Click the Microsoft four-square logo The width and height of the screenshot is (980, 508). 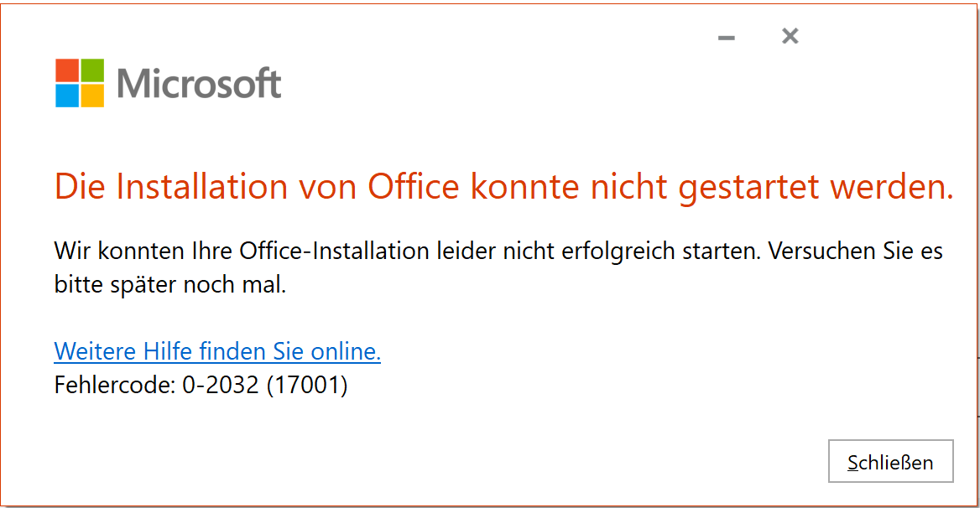tap(80, 83)
